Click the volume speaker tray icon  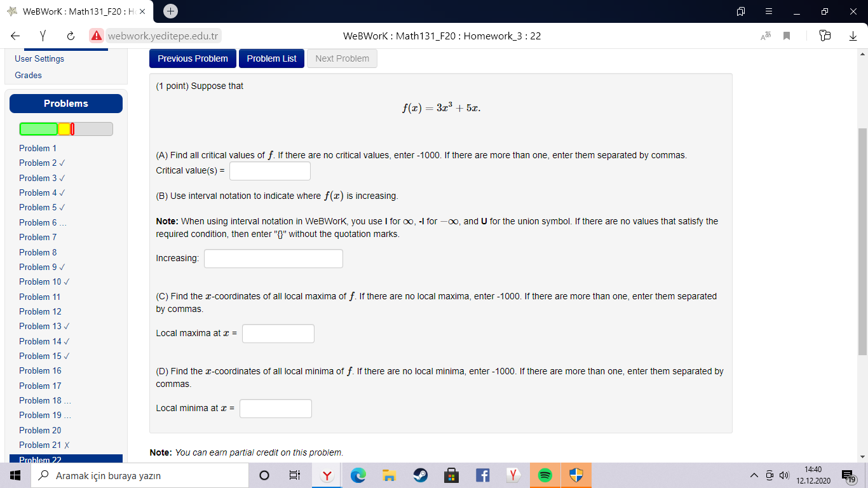click(x=783, y=475)
